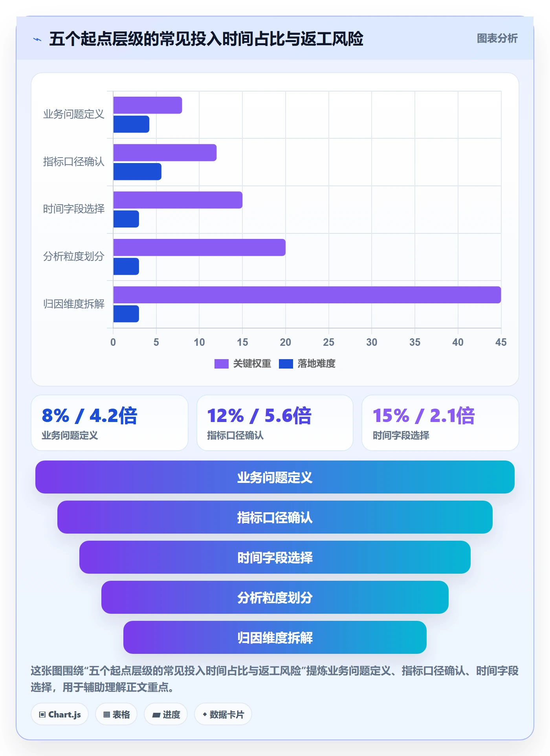
Task: Select the purple 关键权重 bar for 指标口径确认
Action: click(x=165, y=152)
